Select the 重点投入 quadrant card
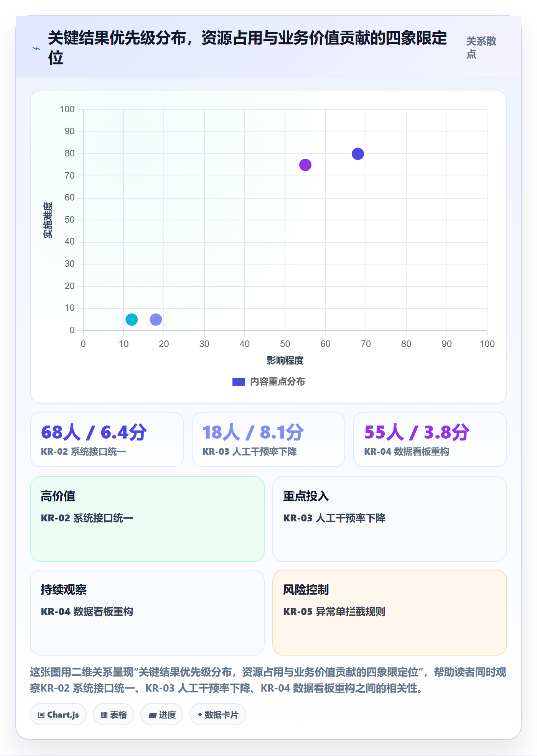This screenshot has width=537, height=756. coord(390,519)
